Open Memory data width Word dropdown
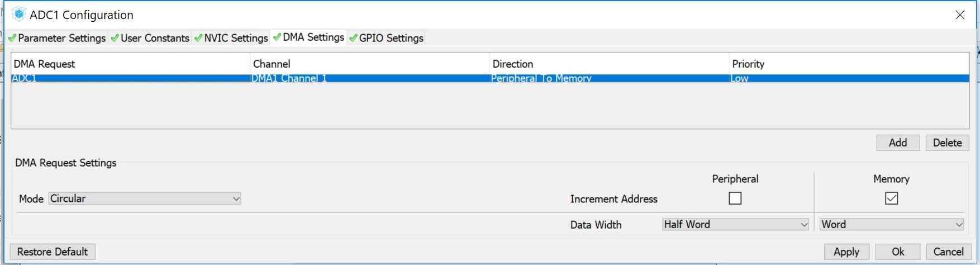980x265 pixels. tap(892, 224)
